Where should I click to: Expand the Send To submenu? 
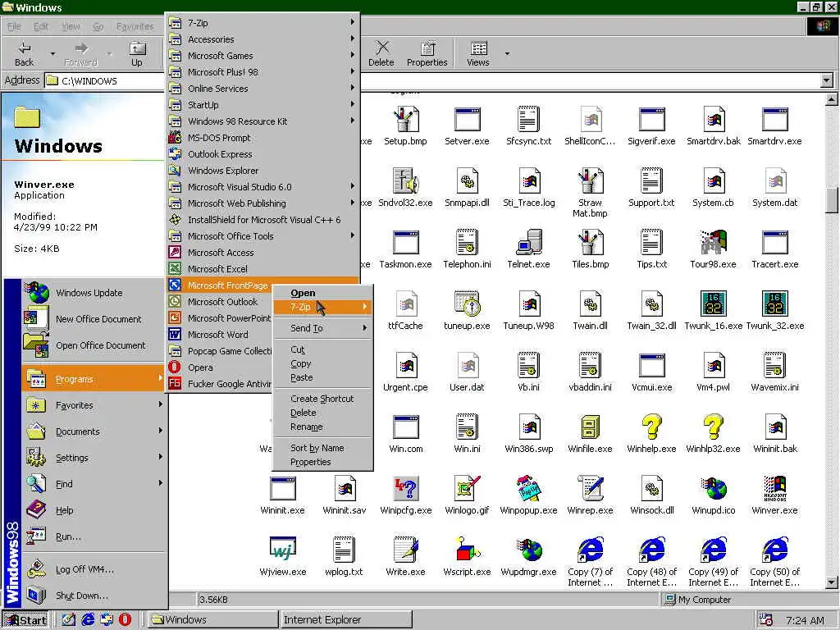pos(322,328)
